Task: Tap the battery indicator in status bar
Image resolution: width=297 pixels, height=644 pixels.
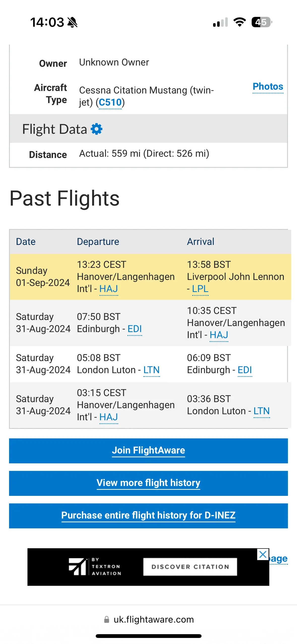Action: (x=261, y=22)
